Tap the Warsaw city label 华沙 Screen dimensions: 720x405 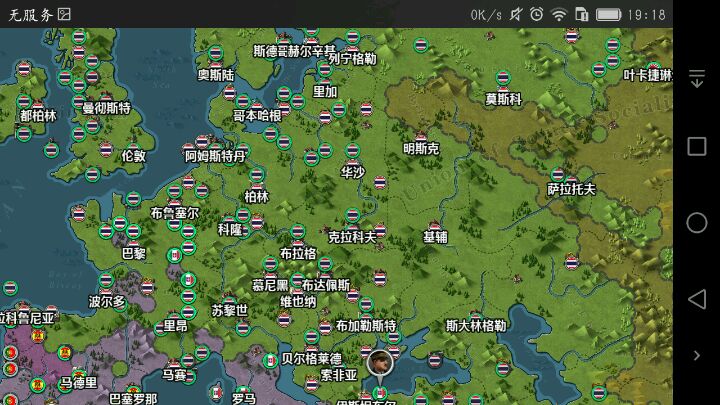353,172
